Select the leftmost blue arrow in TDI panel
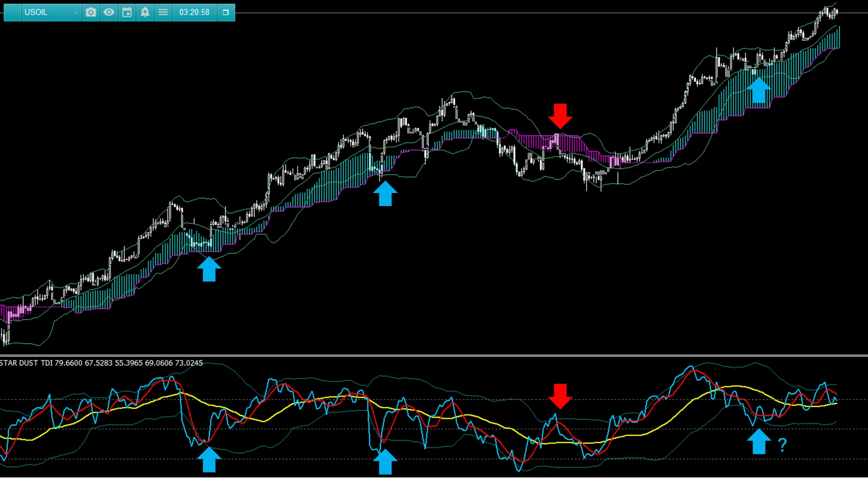The height and width of the screenshot is (478, 868). [x=209, y=460]
